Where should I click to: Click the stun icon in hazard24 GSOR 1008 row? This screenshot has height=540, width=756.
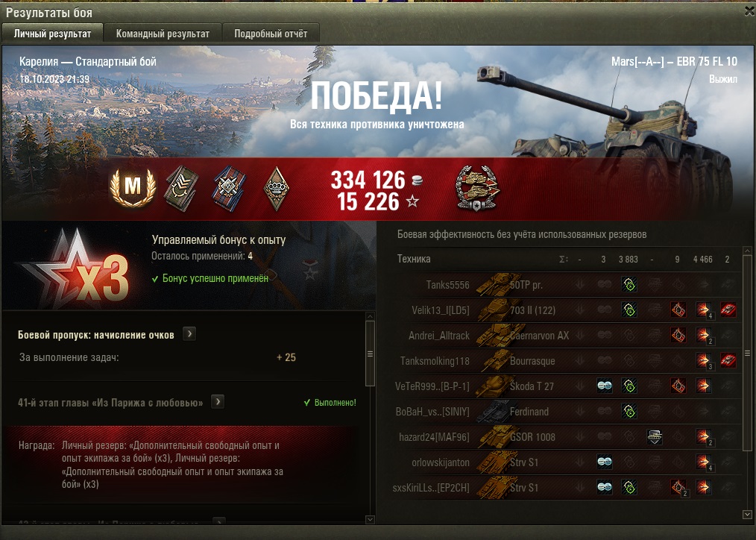655,437
